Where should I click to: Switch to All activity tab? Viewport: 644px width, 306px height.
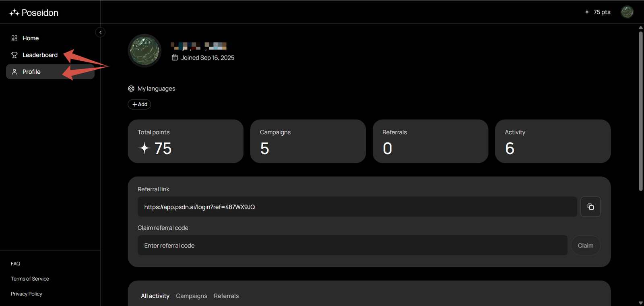pos(155,296)
